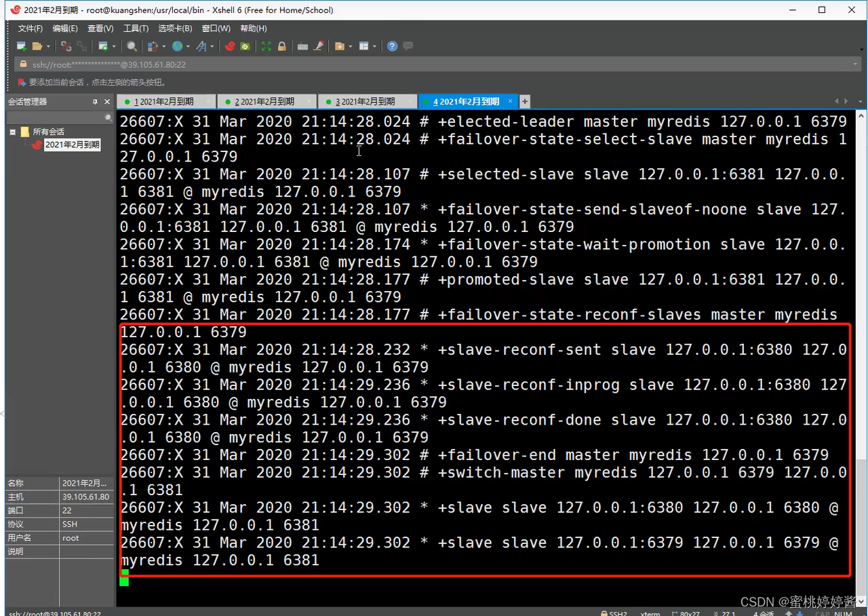Click the color scheme/copy toolbar icon
The image size is (868, 616).
click(153, 46)
